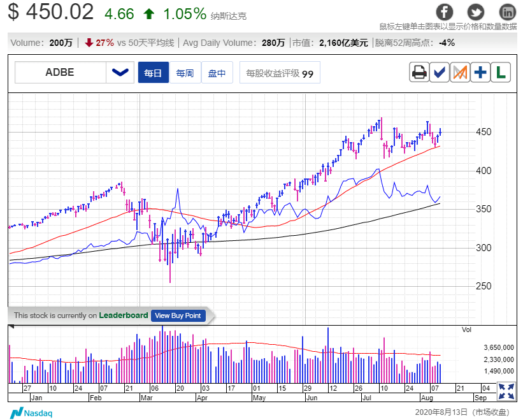The width and height of the screenshot is (523, 420).
Task: Open the green L Leaderboard icon
Action: coord(501,72)
